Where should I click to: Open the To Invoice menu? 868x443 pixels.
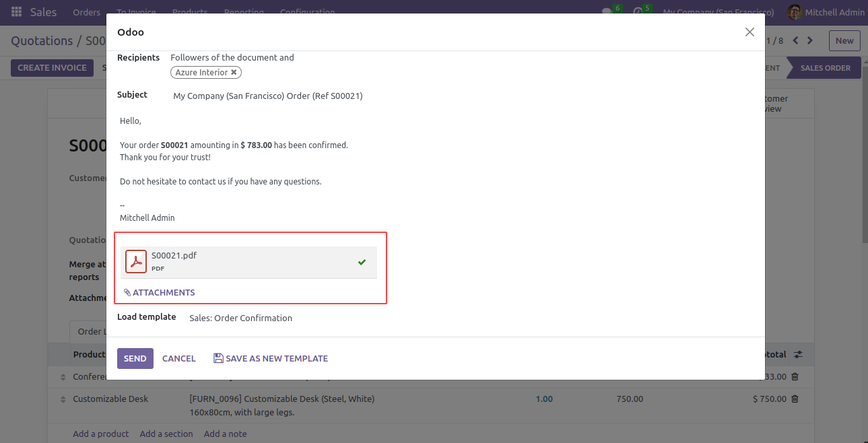pyautogui.click(x=136, y=12)
